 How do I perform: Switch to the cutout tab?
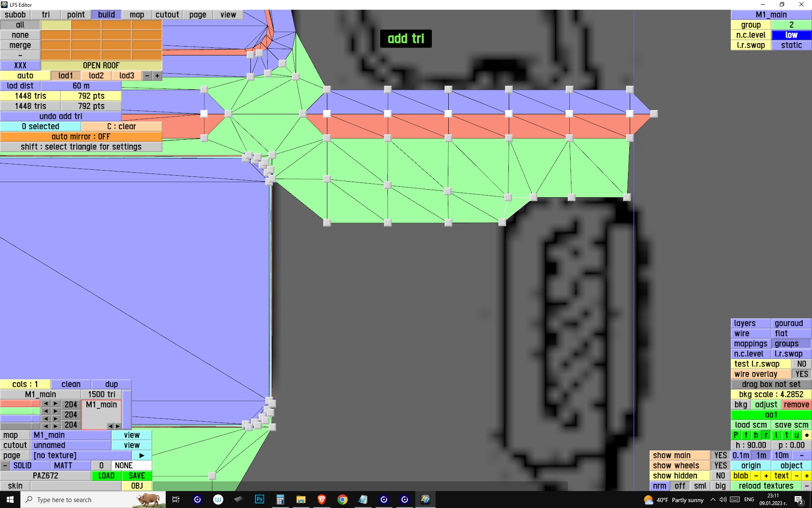pos(167,14)
